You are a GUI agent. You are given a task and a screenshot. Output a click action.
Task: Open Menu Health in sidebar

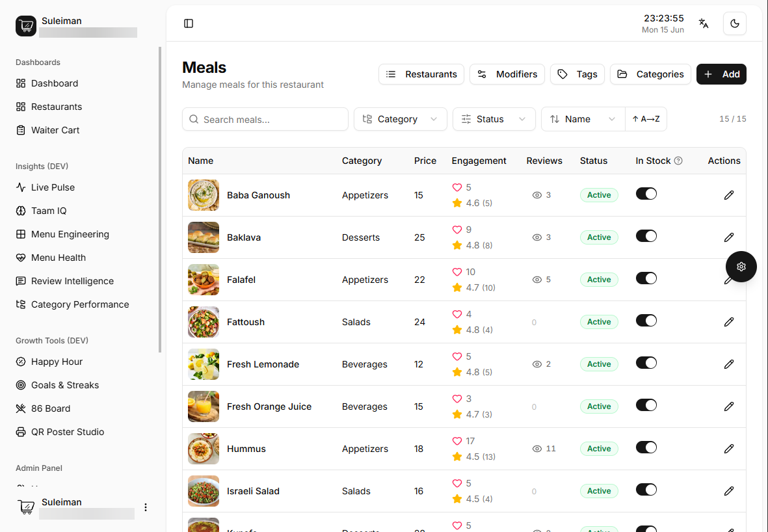(x=51, y=258)
